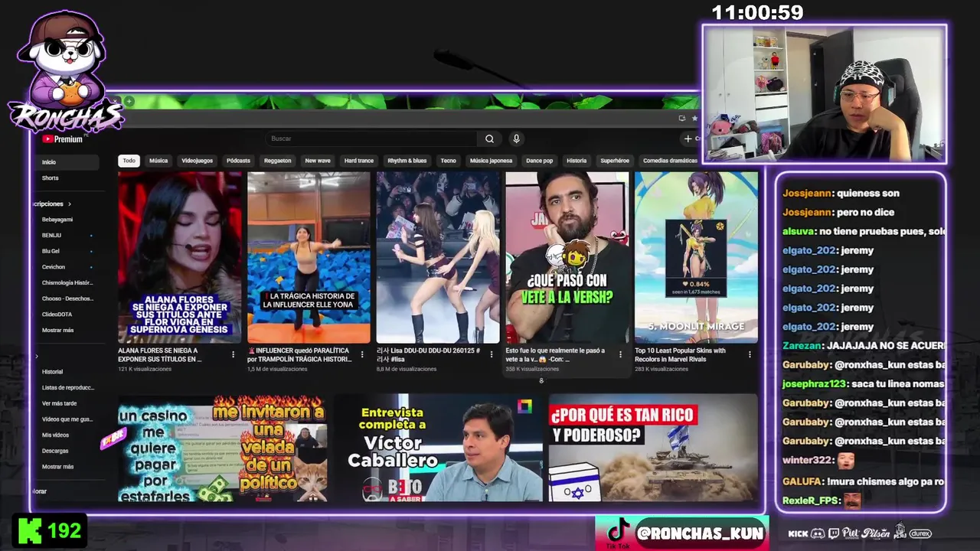Expand the Suscripciones section chevron

pos(70,204)
